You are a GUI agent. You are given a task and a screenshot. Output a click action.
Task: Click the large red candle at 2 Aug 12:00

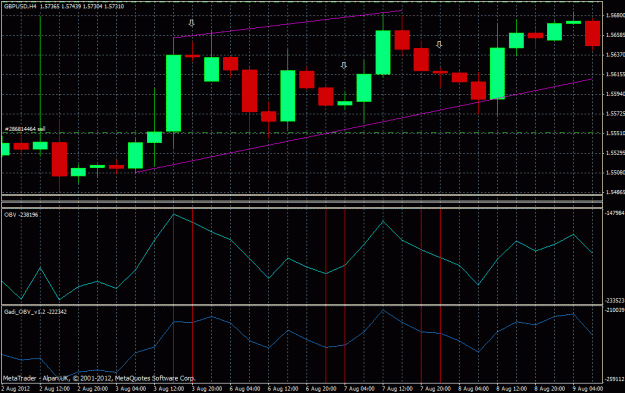[59, 159]
